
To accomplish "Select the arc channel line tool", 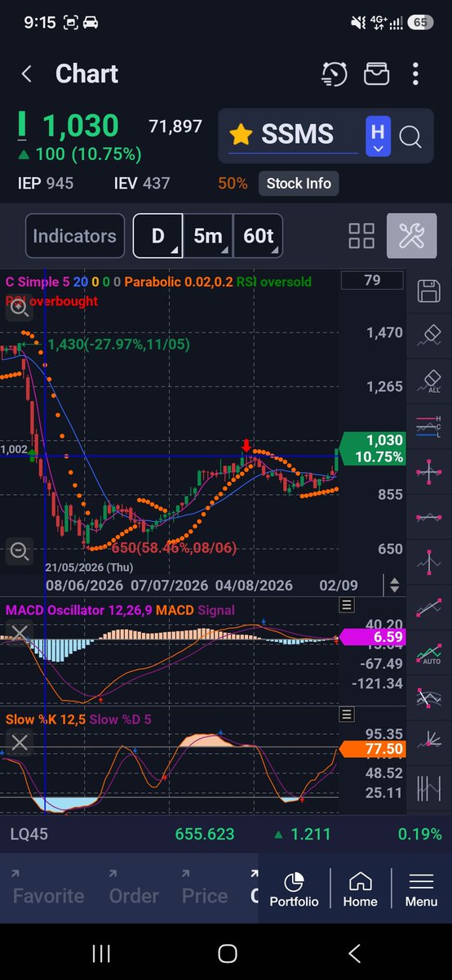I will pyautogui.click(x=429, y=697).
